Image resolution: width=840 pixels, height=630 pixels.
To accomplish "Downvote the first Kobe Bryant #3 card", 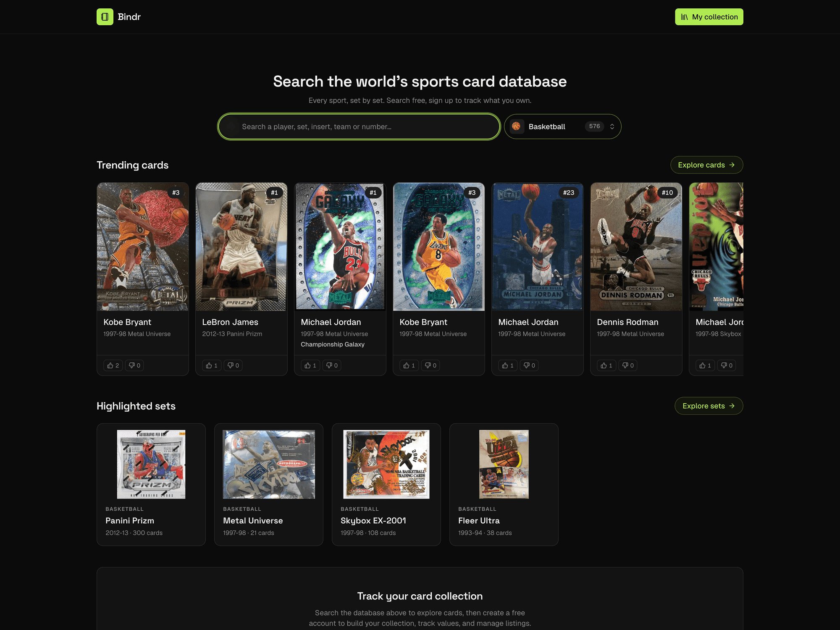I will pos(134,365).
